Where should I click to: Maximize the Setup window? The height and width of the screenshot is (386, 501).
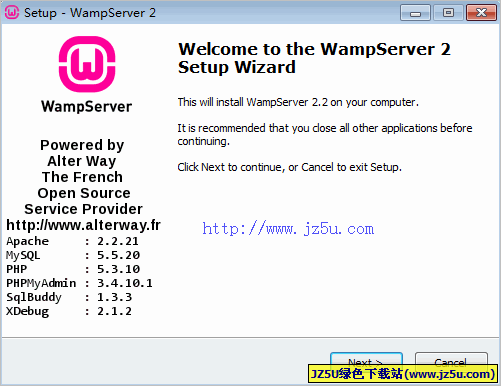[448, 13]
